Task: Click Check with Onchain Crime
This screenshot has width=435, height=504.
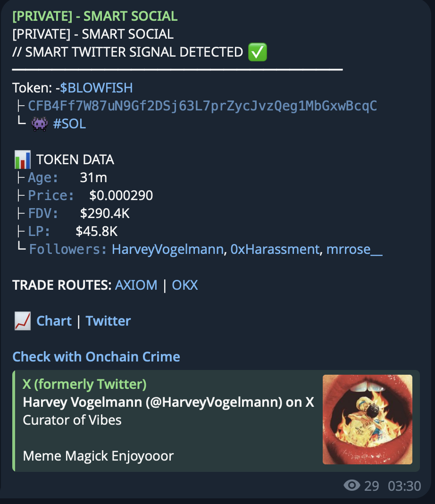Action: [x=96, y=356]
